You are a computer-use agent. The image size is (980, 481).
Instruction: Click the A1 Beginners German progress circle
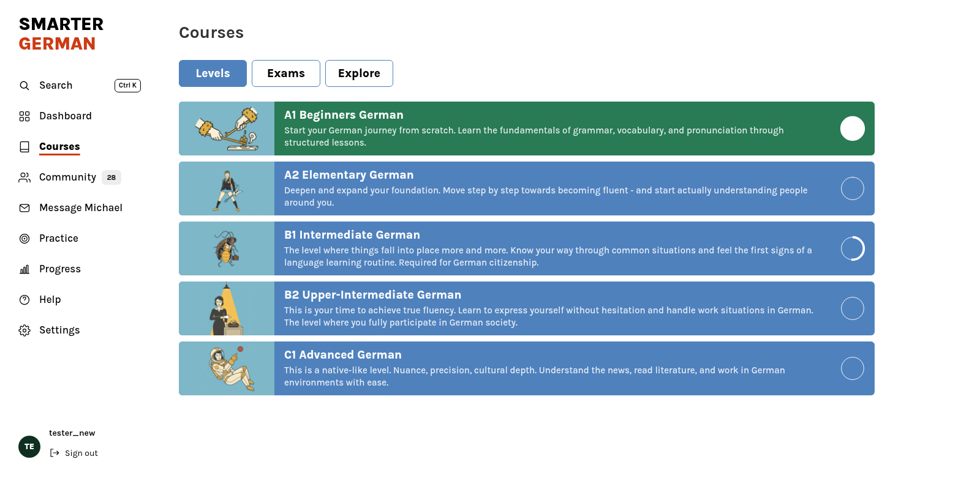pos(853,129)
